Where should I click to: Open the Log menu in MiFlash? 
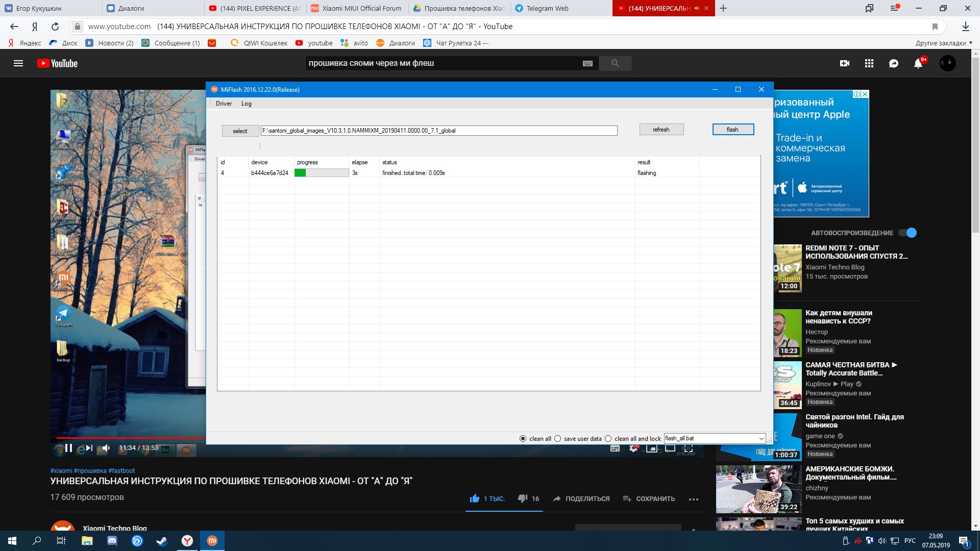246,104
